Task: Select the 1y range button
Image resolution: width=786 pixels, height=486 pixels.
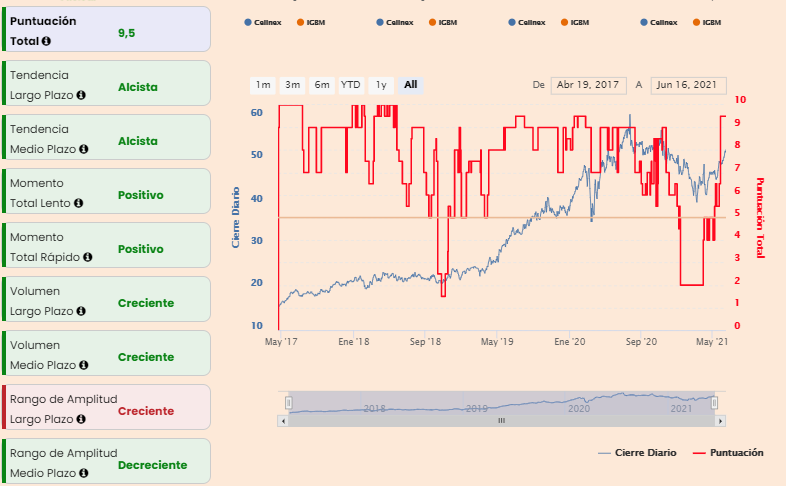Action: pyautogui.click(x=381, y=85)
